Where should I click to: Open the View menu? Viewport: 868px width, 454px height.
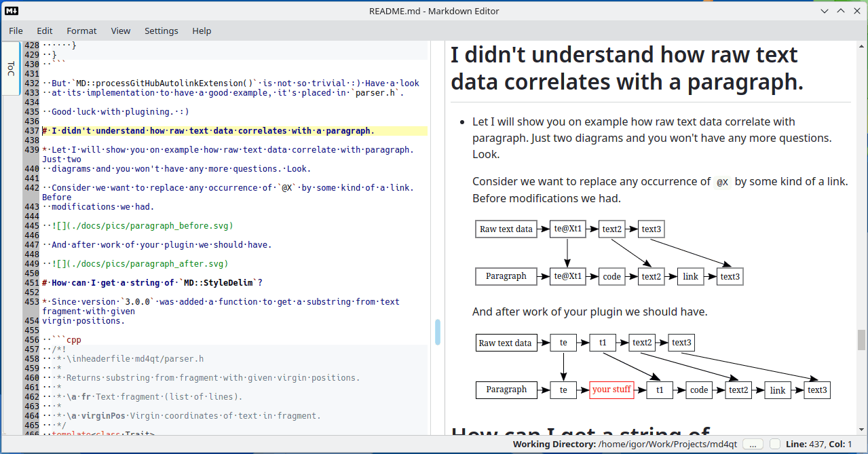121,31
